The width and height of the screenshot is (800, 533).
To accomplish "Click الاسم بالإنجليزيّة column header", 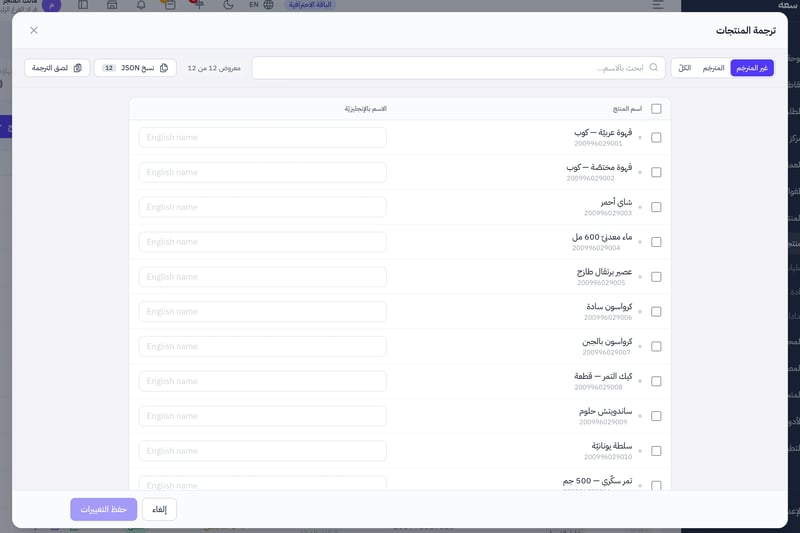I will click(x=365, y=109).
